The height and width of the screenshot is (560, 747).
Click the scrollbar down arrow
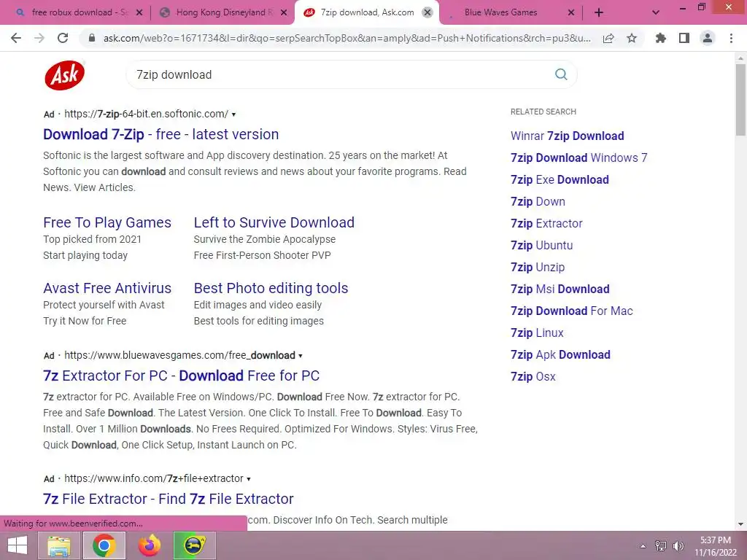(x=740, y=524)
